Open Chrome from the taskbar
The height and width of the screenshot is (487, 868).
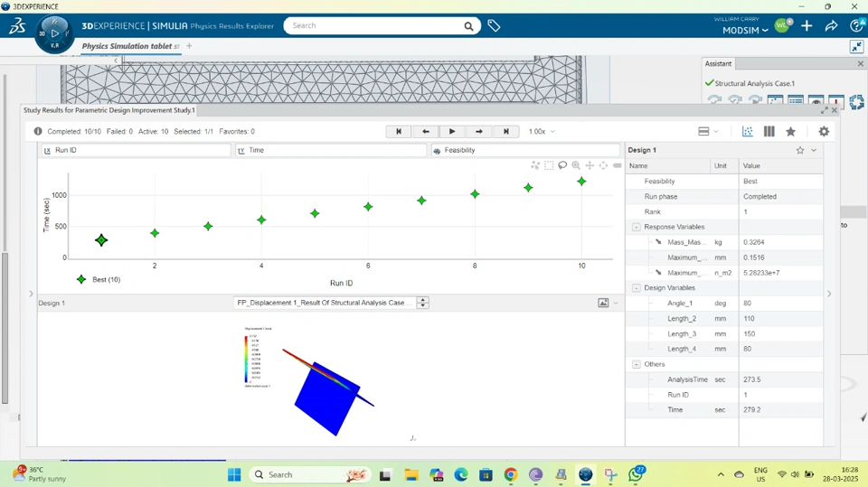click(510, 475)
